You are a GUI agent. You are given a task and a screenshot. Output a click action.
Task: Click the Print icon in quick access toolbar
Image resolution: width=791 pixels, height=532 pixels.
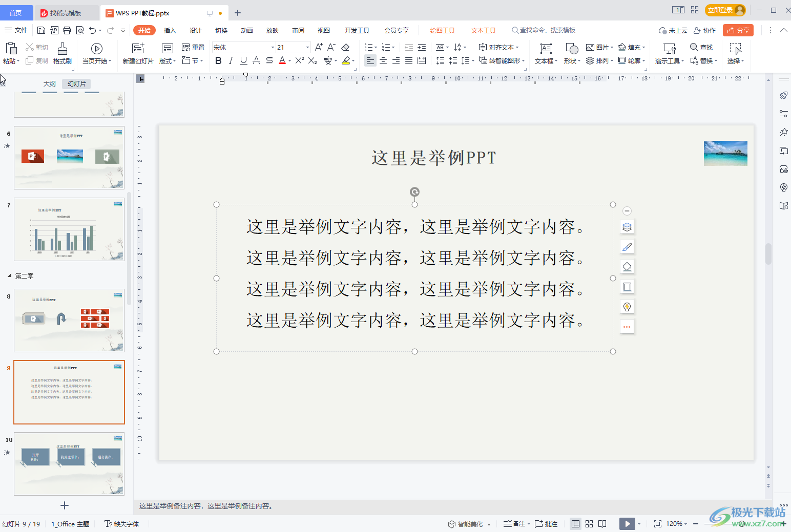(67, 30)
